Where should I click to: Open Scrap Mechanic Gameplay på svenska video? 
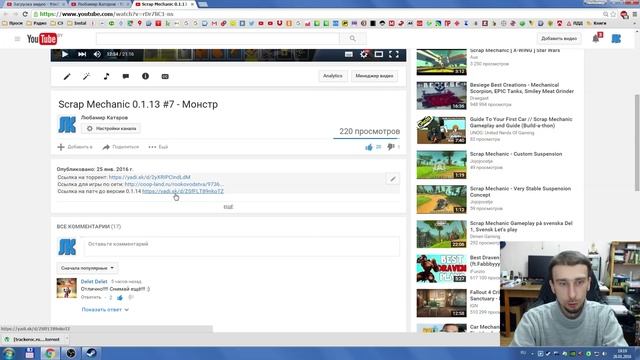tap(521, 227)
